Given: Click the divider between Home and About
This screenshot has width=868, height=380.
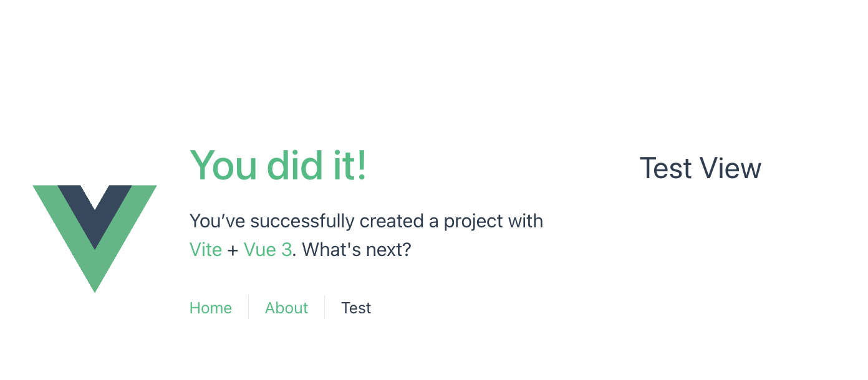Looking at the screenshot, I should point(248,308).
